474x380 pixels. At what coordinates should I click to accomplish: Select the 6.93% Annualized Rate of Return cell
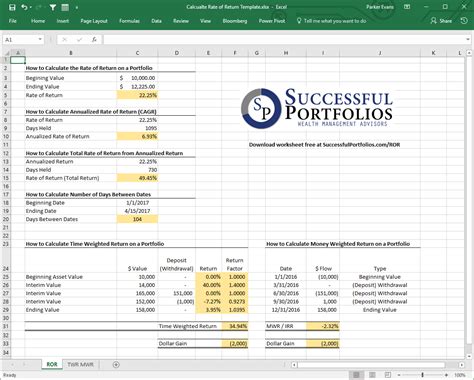click(x=137, y=136)
